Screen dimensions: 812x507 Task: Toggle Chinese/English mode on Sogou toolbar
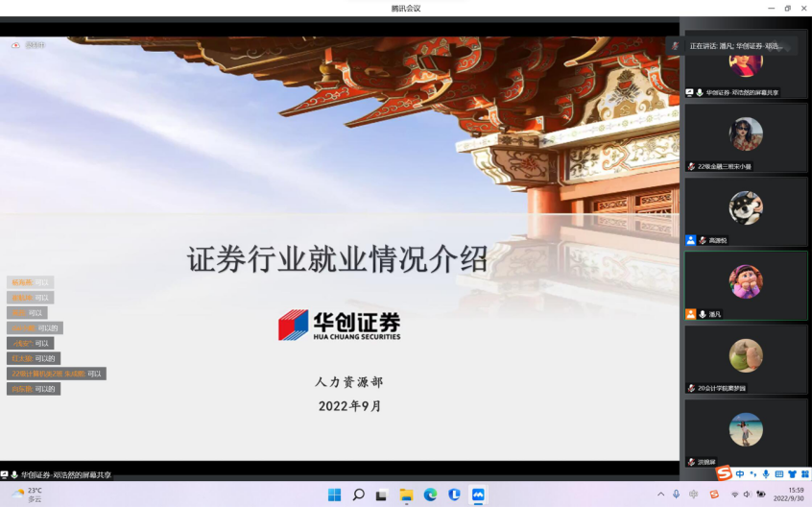tap(740, 473)
